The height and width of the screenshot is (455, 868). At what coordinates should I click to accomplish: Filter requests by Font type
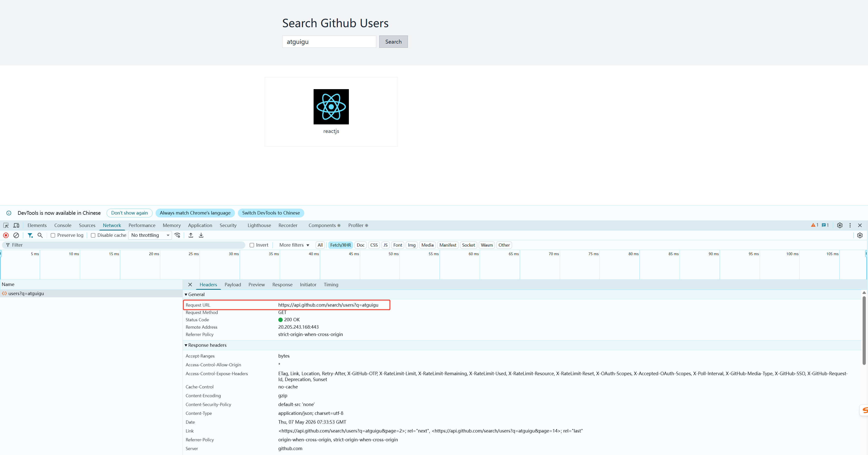[398, 245]
